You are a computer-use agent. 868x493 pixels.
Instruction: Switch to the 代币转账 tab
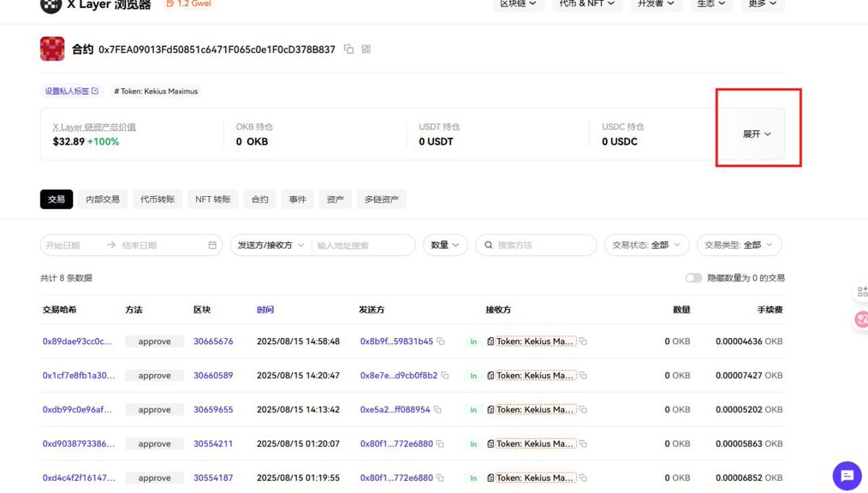click(x=158, y=199)
